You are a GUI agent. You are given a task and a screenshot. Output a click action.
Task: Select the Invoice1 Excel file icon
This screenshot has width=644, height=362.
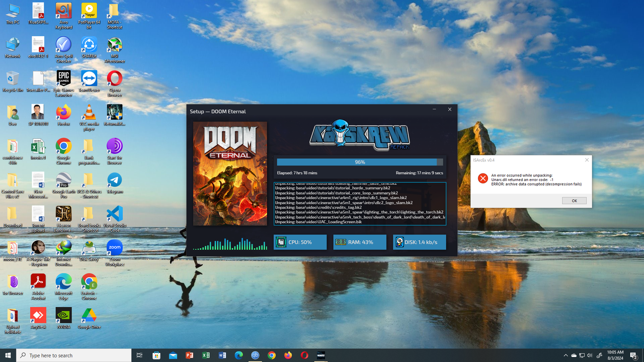(38, 149)
